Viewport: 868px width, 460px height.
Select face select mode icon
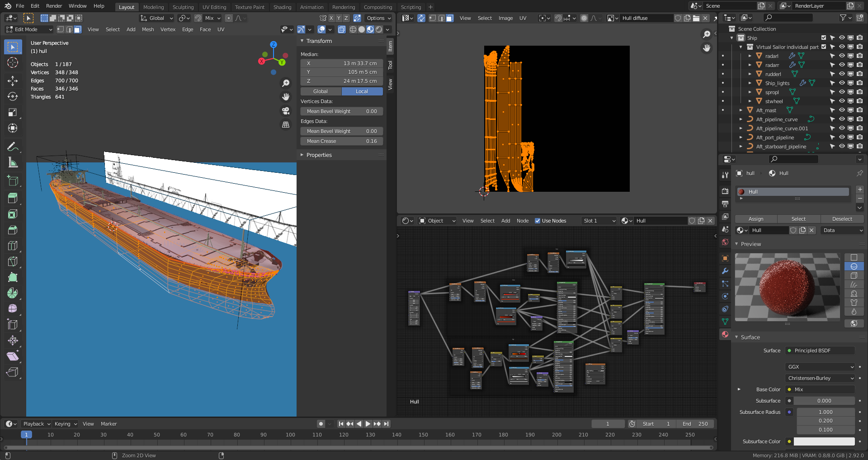point(78,29)
